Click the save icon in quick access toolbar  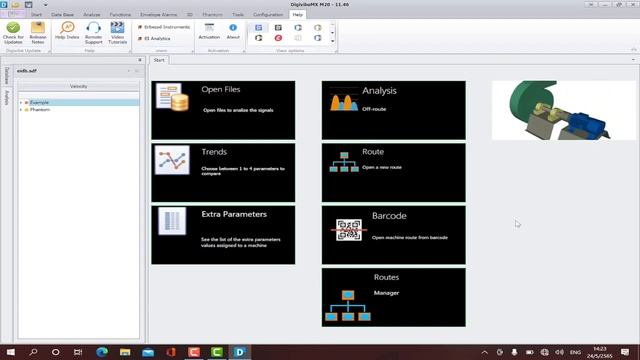[x=29, y=4]
